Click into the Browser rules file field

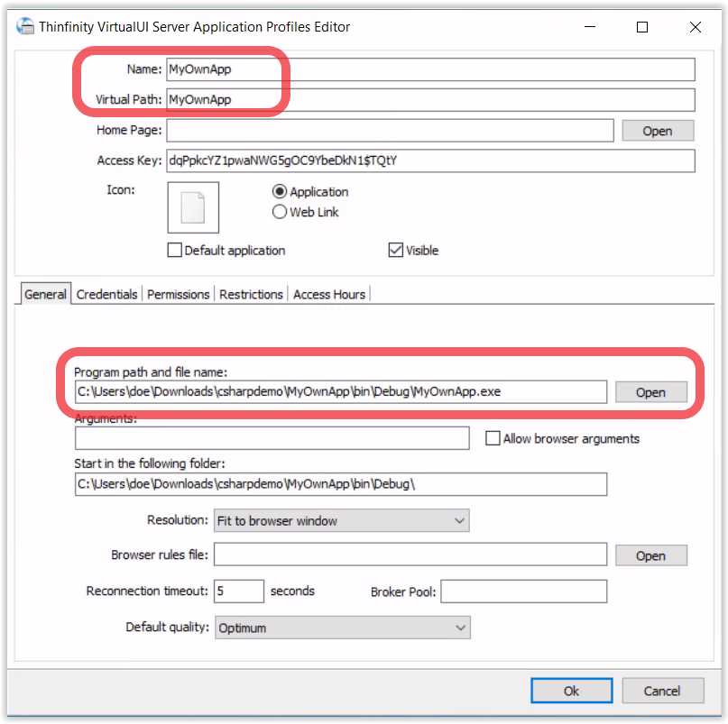coord(410,554)
